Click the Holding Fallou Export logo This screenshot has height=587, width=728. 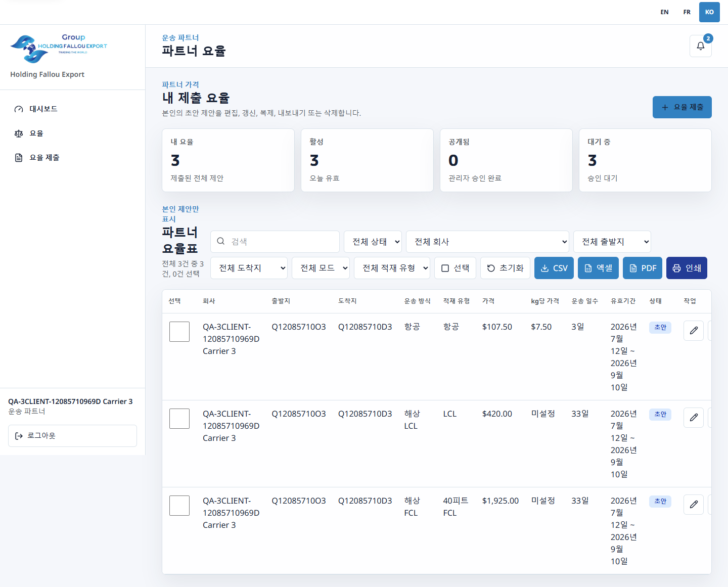point(59,49)
